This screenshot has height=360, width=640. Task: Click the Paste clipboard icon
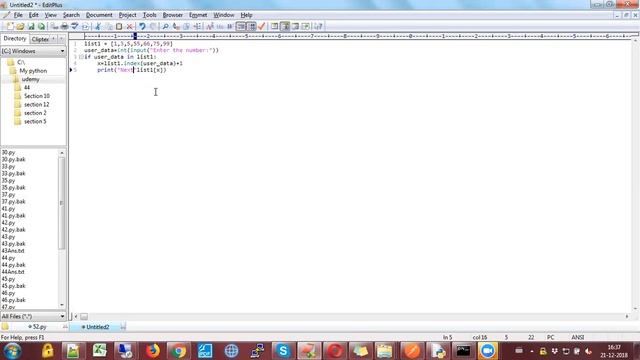click(x=119, y=26)
